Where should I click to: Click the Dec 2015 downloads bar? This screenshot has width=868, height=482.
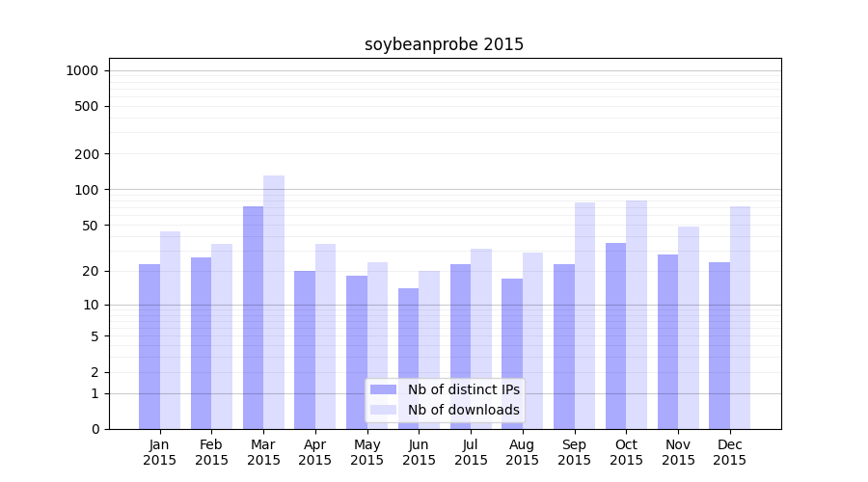[x=740, y=317]
